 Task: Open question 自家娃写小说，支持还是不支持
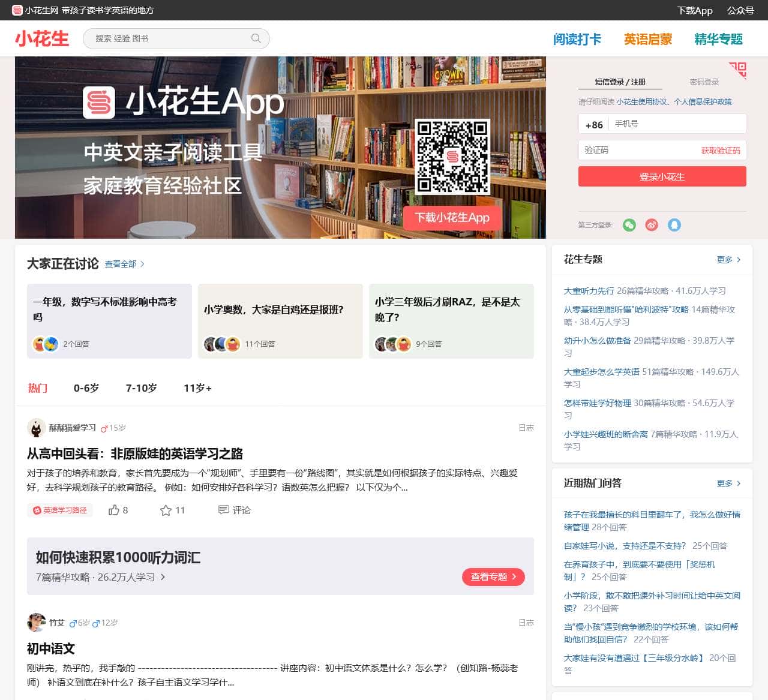tap(625, 546)
